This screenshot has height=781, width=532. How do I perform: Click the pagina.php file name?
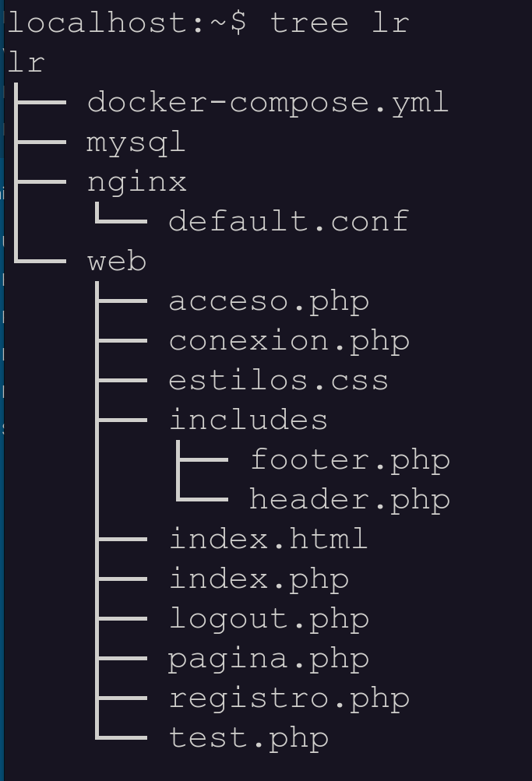(269, 659)
